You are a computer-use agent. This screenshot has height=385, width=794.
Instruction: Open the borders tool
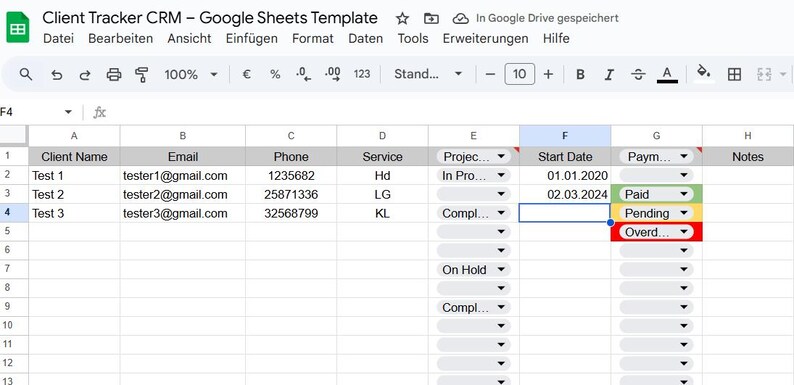pyautogui.click(x=734, y=74)
